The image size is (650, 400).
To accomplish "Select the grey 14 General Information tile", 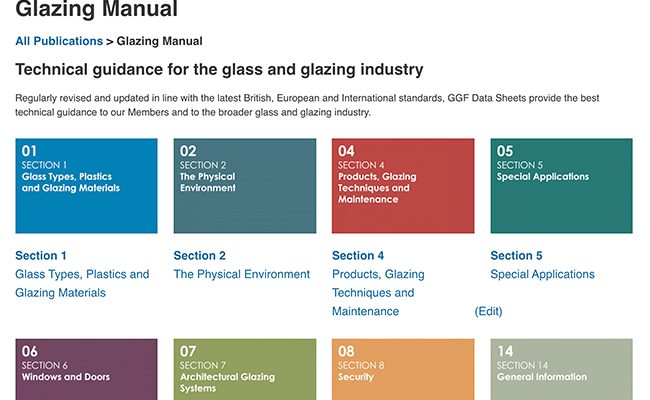I will click(x=561, y=369).
